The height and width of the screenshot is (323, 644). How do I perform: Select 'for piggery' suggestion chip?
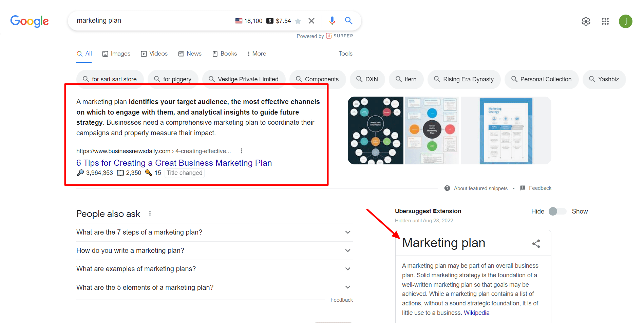(x=173, y=79)
